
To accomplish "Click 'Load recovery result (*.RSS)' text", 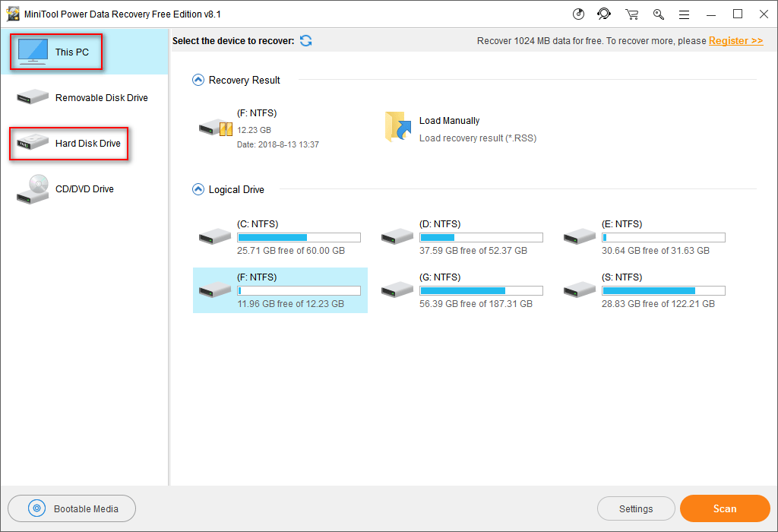I will 478,138.
